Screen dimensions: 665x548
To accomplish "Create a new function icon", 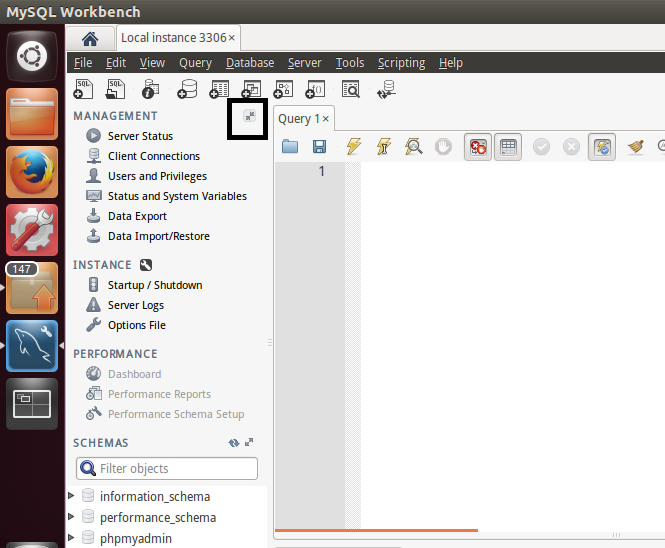I will pyautogui.click(x=315, y=89).
